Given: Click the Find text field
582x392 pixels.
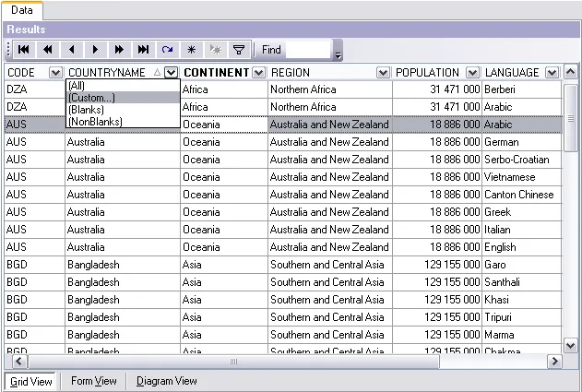Looking at the screenshot, I should [307, 50].
